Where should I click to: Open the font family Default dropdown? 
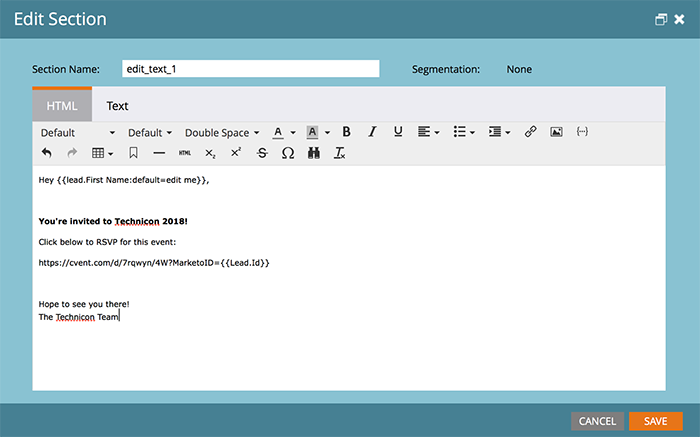click(78, 133)
